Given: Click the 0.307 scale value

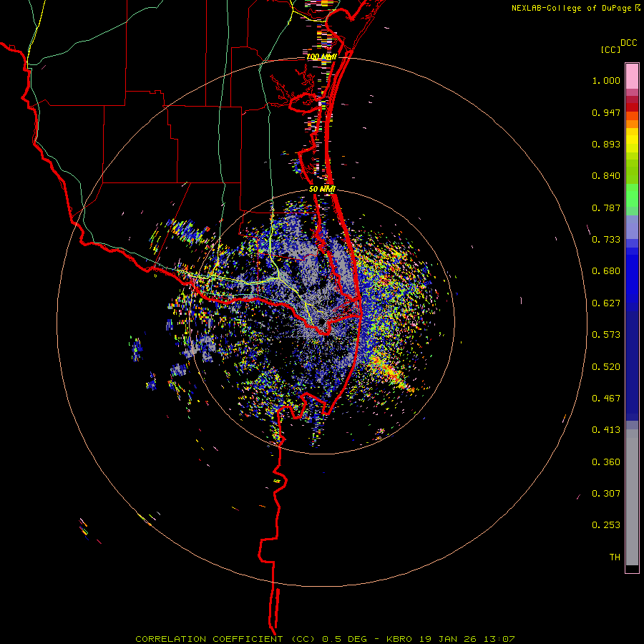Looking at the screenshot, I should click(x=606, y=494).
